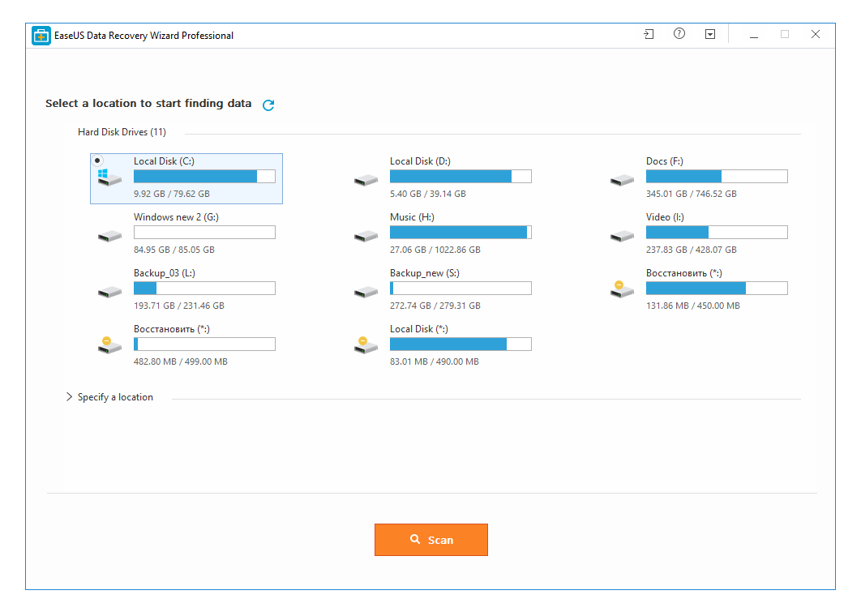Click the import scan status icon

click(x=649, y=35)
